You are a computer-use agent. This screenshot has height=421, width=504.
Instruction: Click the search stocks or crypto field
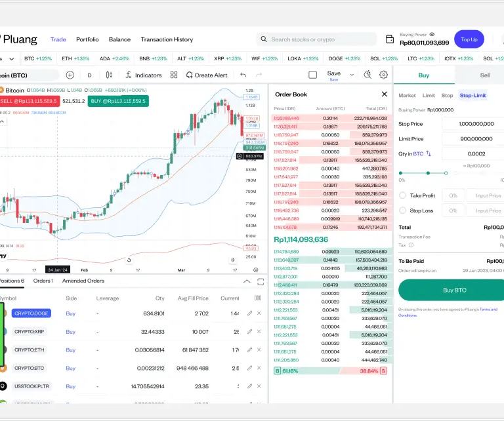pyautogui.click(x=316, y=39)
